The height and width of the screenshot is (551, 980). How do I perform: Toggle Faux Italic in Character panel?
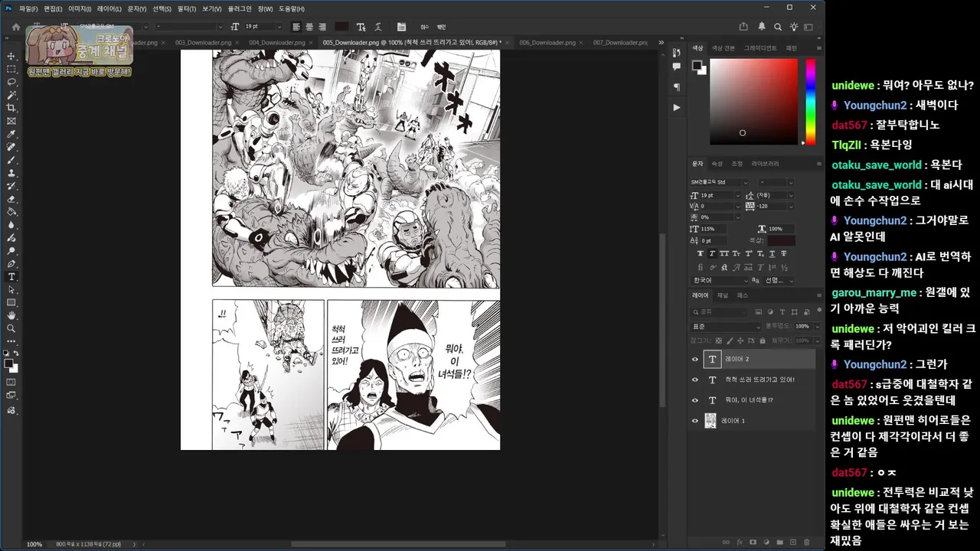click(713, 253)
